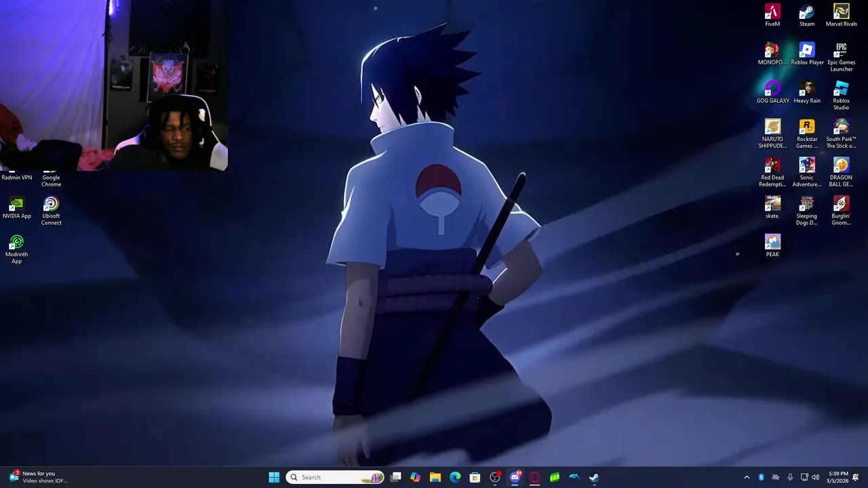Image resolution: width=868 pixels, height=488 pixels.
Task: Open the clock showing 5:39 PM
Action: click(x=838, y=477)
